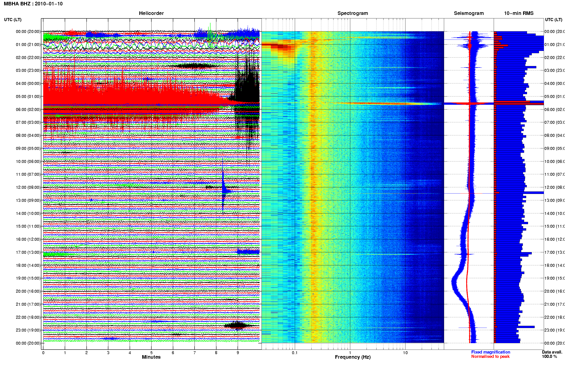This screenshot has height=368, width=588.
Task: Click the '15:00 (11:00)' time label beside Helicorder
Action: [x=28, y=226]
